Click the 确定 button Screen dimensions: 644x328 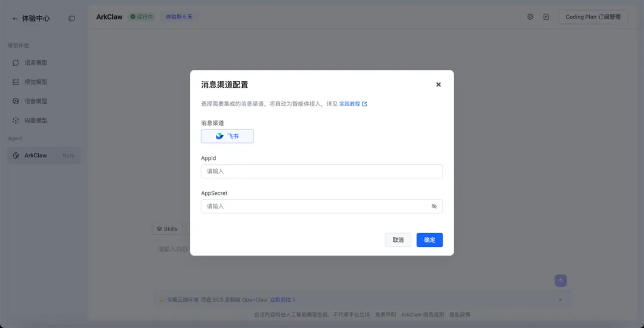point(429,240)
